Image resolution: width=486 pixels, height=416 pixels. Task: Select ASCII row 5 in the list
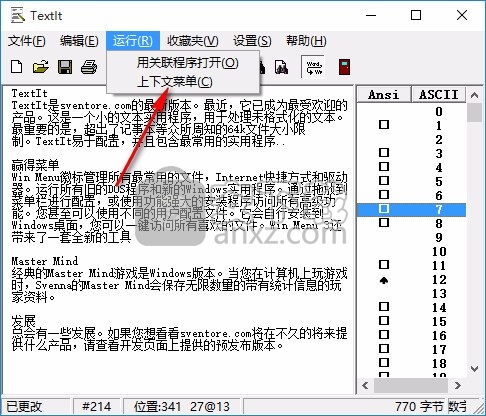(x=411, y=181)
